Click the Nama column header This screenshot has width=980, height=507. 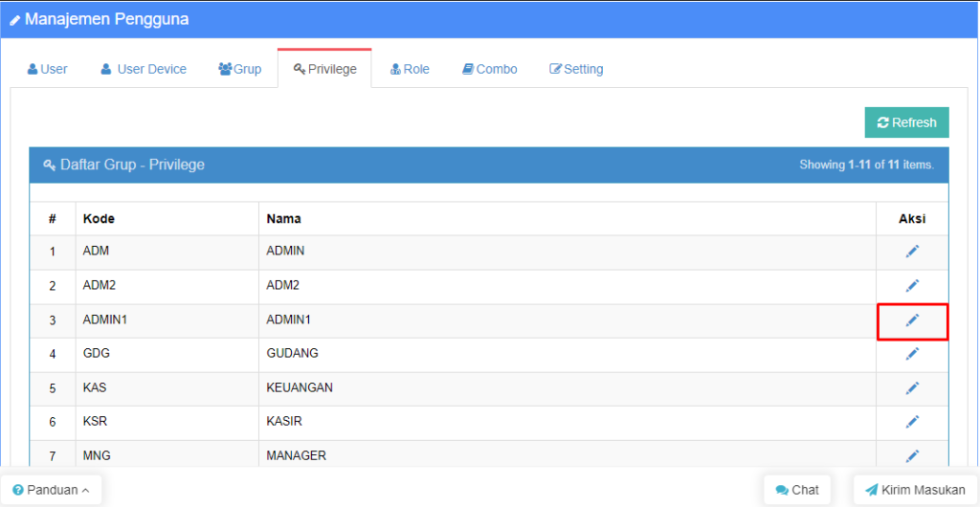284,219
